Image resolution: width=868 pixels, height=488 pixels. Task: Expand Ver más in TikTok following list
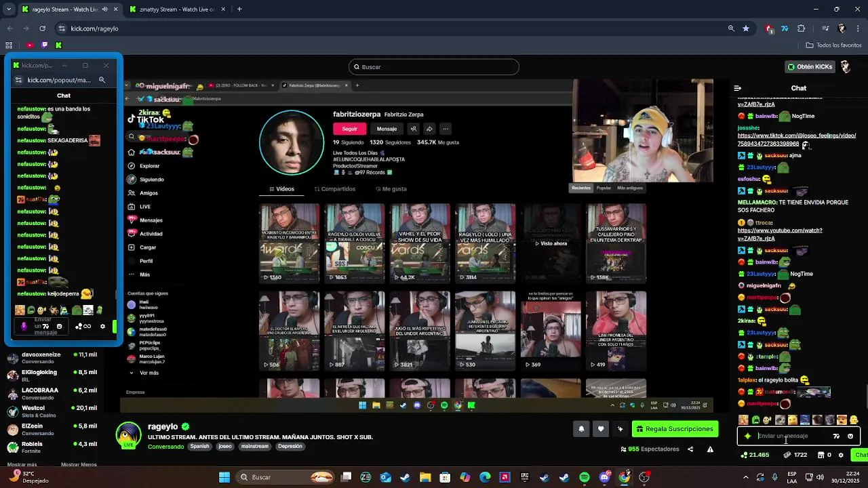pos(144,373)
